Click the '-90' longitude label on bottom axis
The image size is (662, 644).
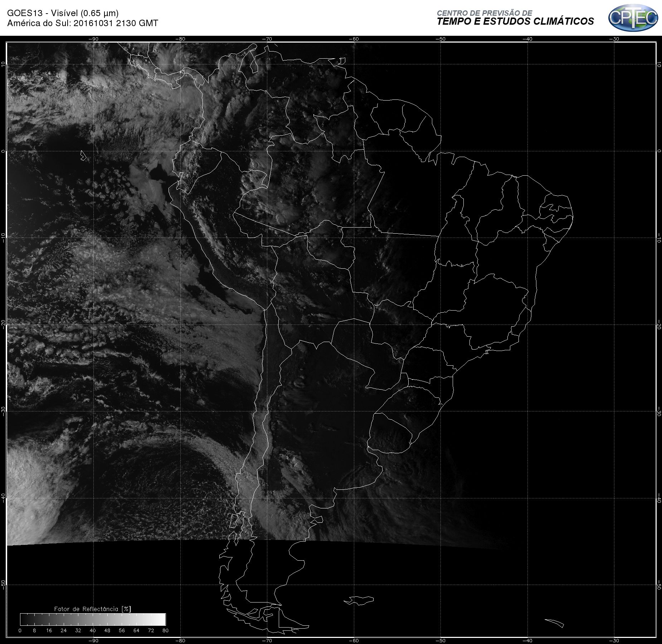click(93, 640)
